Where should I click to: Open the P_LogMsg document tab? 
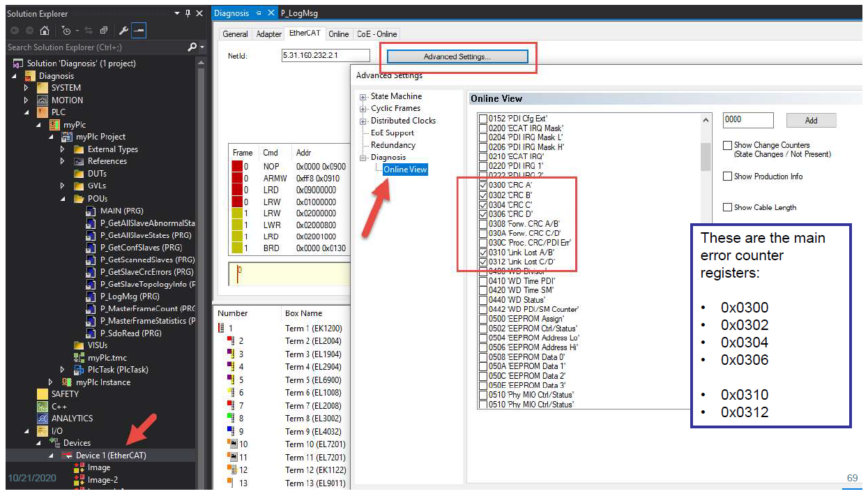[x=298, y=13]
